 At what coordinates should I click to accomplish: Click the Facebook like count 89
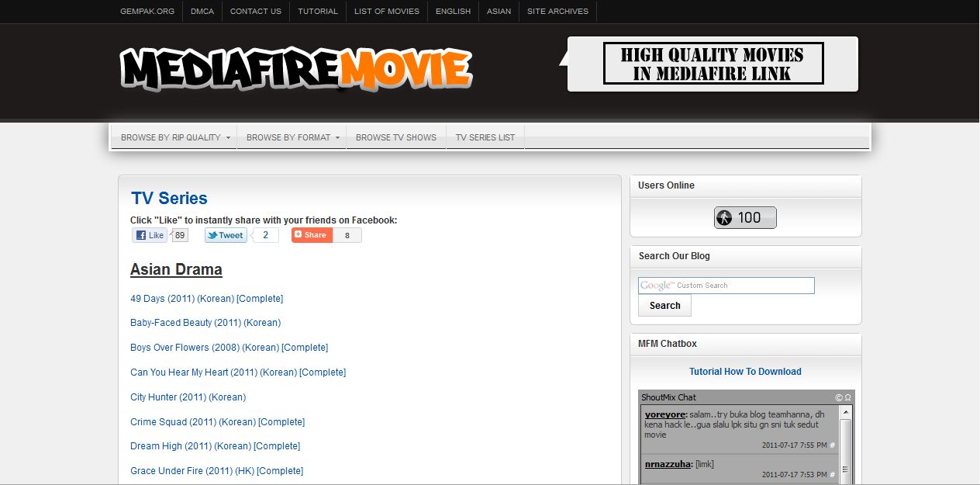click(x=180, y=235)
